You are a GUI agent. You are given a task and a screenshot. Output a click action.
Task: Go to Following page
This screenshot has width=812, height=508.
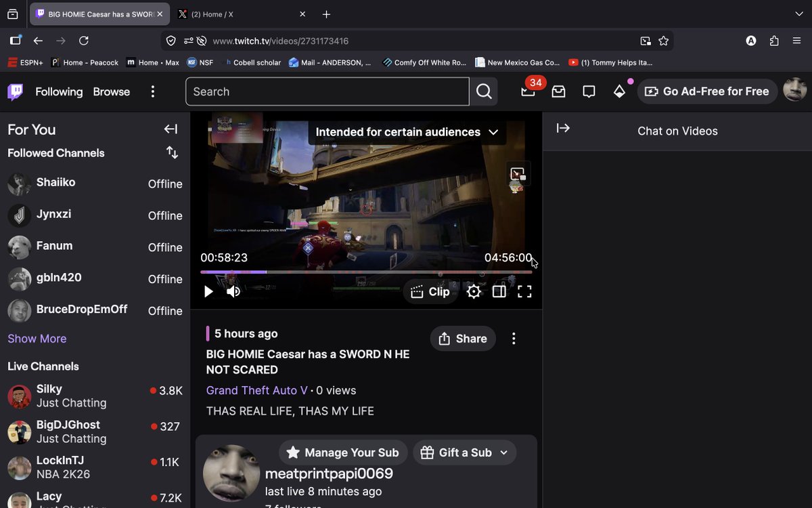(x=59, y=91)
